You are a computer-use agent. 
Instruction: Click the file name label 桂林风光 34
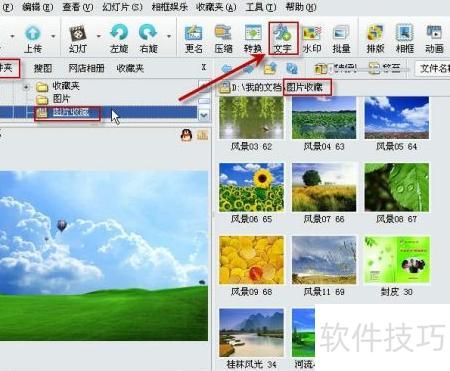pos(251,364)
